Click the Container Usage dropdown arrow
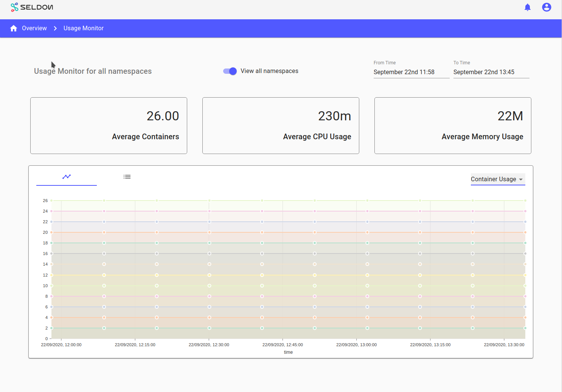562x392 pixels. pos(521,179)
